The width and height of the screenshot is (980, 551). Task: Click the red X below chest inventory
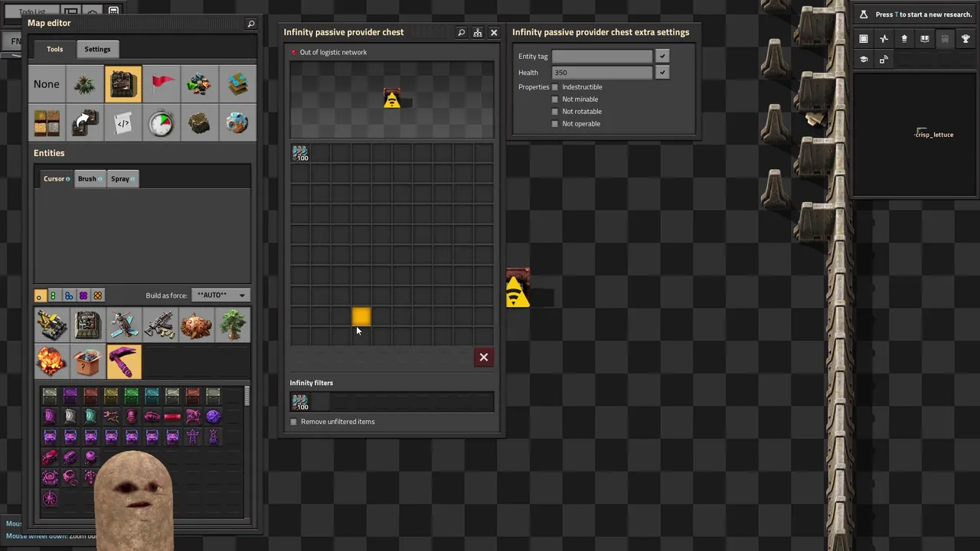tap(484, 357)
